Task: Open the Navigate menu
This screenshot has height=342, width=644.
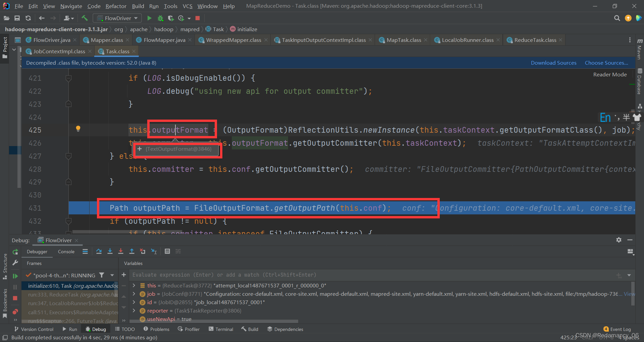Action: point(71,6)
